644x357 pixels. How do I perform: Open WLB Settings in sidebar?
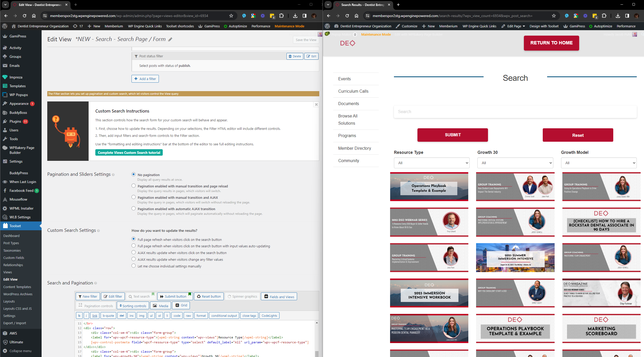[x=21, y=217]
